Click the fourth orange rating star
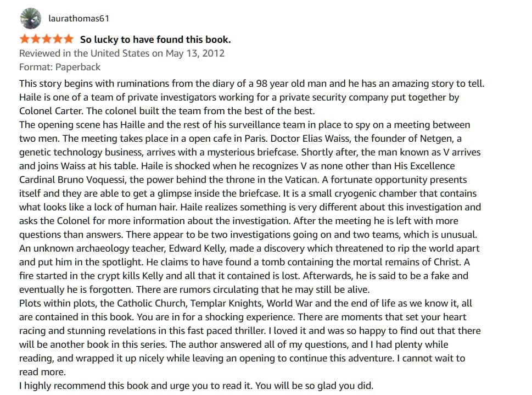The height and width of the screenshot is (395, 532). [57, 39]
